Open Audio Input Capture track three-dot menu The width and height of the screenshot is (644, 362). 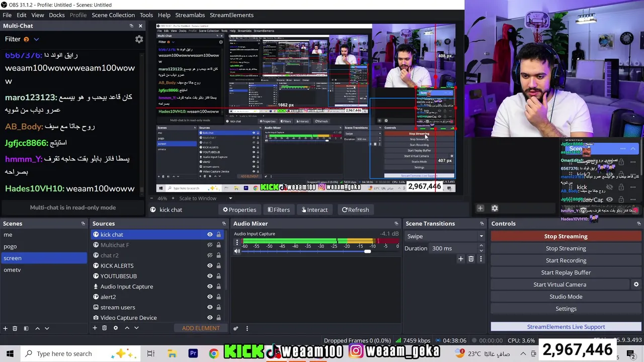click(x=237, y=242)
